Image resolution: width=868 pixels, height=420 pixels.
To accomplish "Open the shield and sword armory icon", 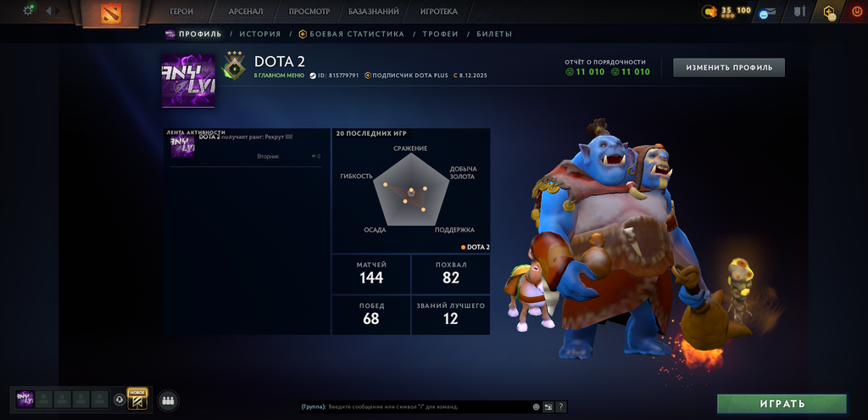I will tap(799, 11).
